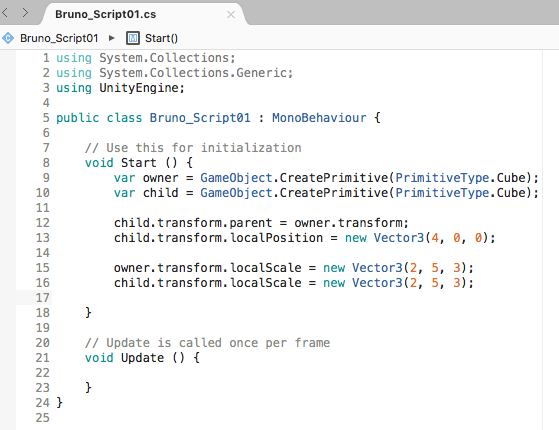
Task: Click the breadcrumb separator triangle
Action: click(x=111, y=38)
